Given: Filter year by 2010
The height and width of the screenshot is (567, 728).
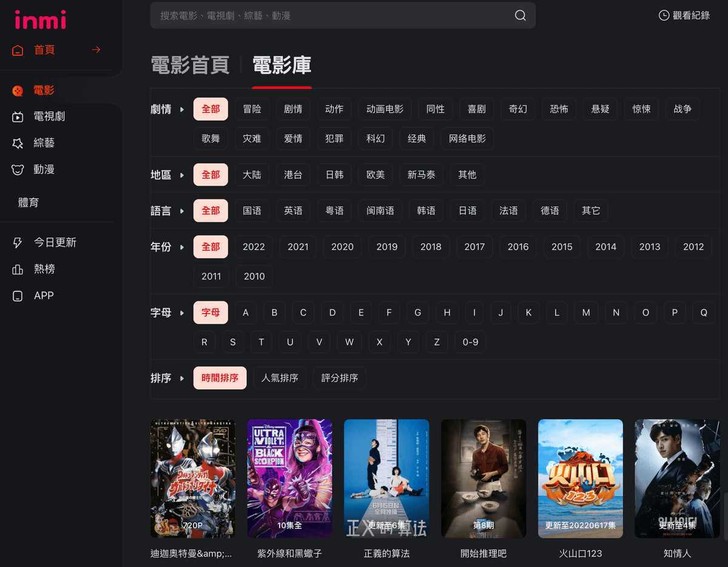Looking at the screenshot, I should (254, 276).
